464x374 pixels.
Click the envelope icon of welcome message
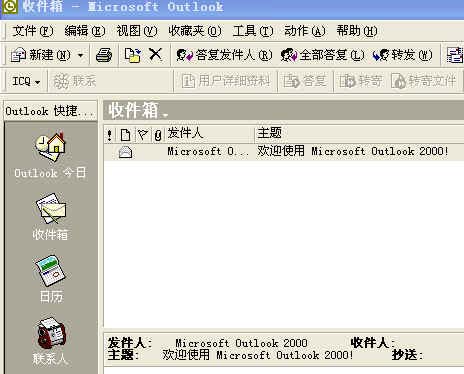(126, 152)
